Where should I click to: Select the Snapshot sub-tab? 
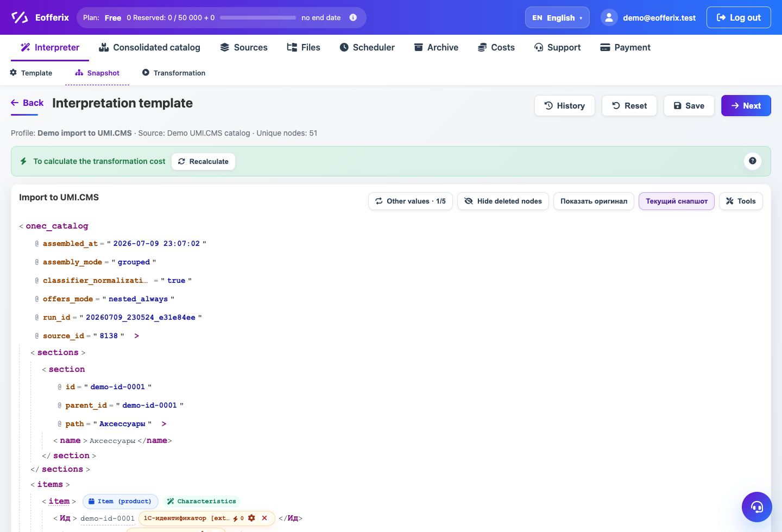tap(97, 73)
